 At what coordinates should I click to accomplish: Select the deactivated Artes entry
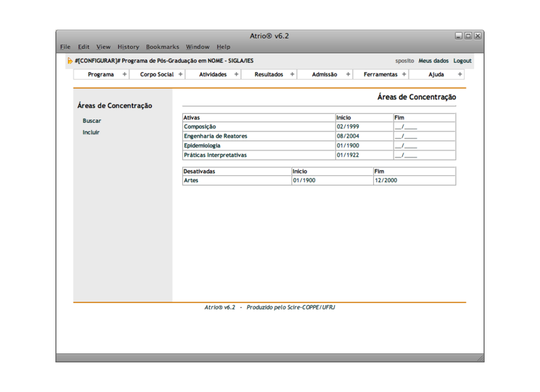(x=191, y=181)
